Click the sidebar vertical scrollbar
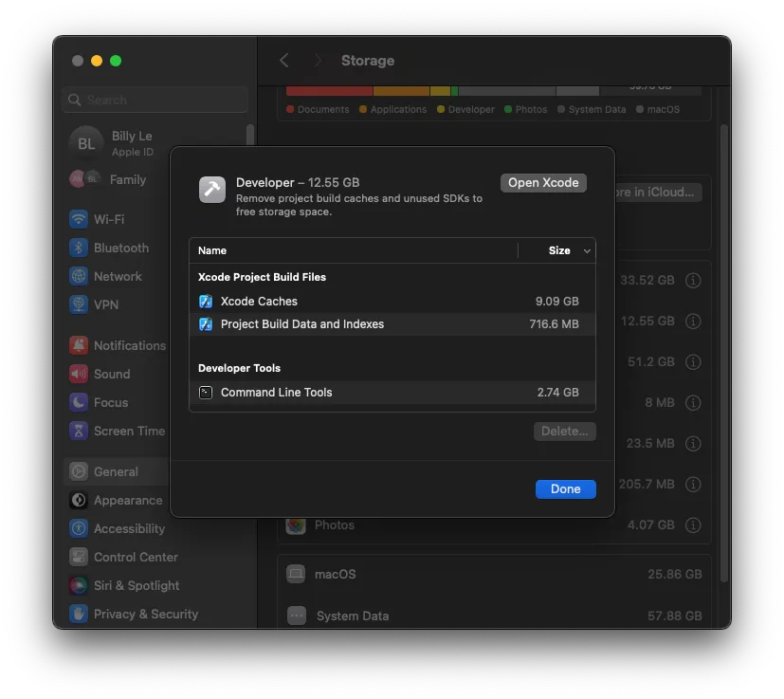Viewport: 784px width, 699px height. 250,134
